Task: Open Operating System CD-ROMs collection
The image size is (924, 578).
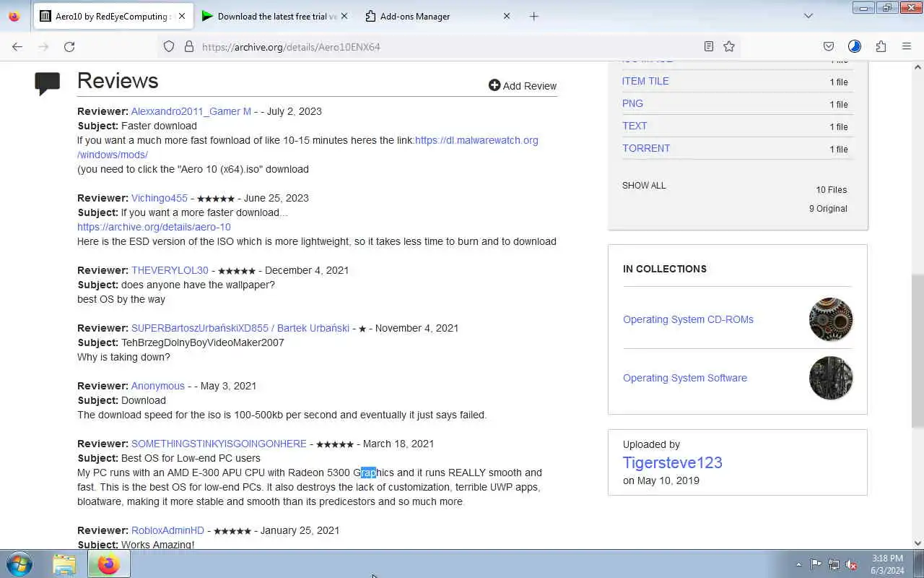Action: point(688,319)
